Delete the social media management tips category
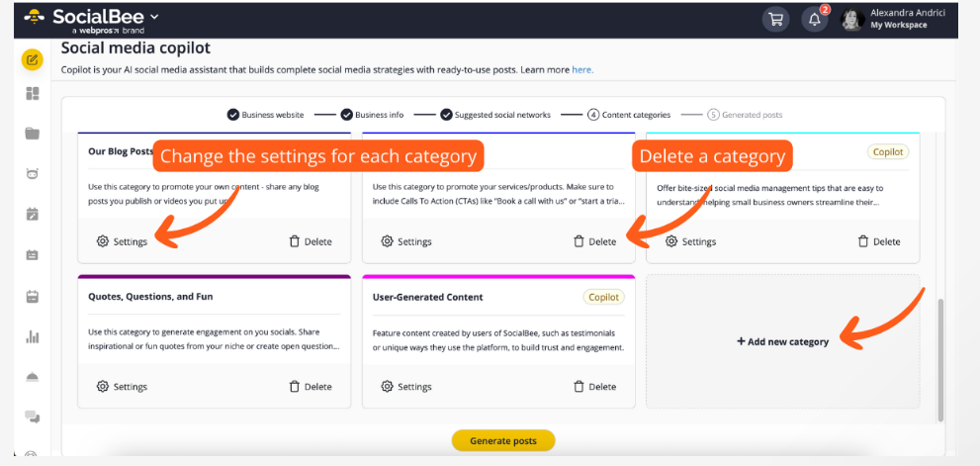Image resolution: width=980 pixels, height=466 pixels. [x=879, y=241]
